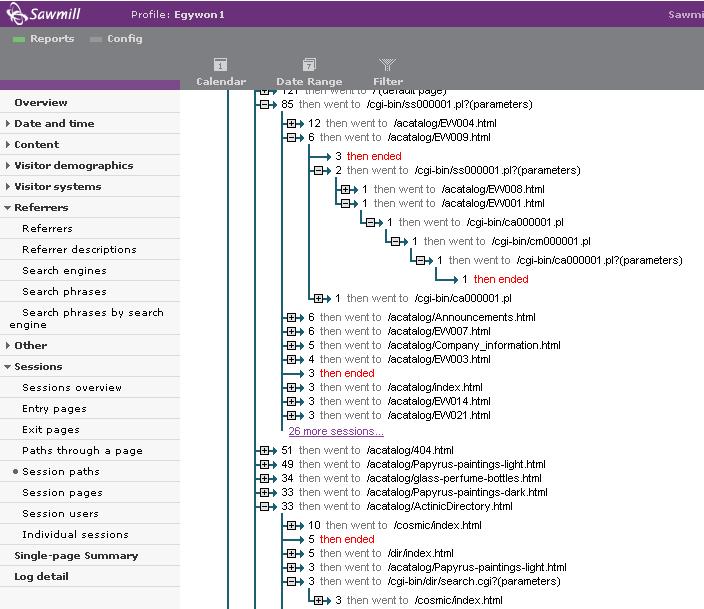704x609 pixels.
Task: Expand the 3 /cosmic/index.html child node
Action: pyautogui.click(x=319, y=600)
